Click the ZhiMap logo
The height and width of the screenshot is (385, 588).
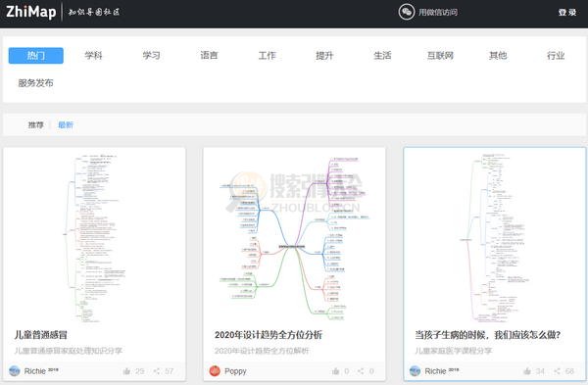point(30,12)
